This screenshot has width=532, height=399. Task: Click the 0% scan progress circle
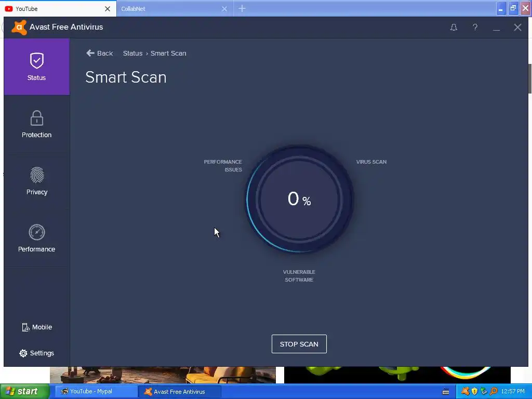coord(299,199)
